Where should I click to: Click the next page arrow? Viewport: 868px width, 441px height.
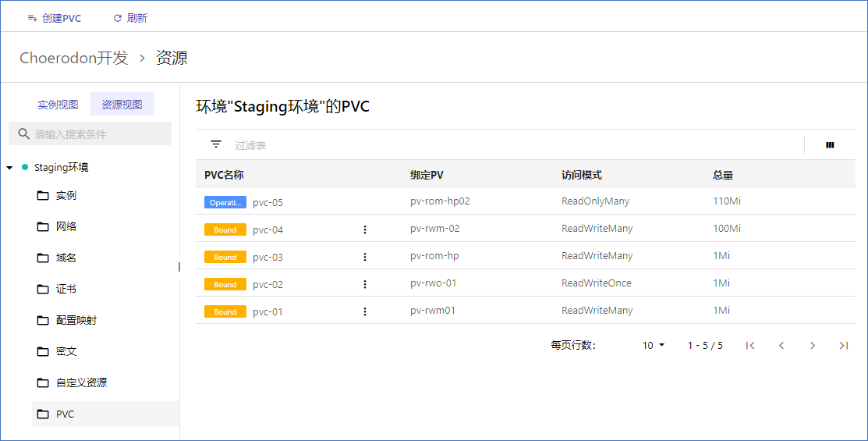pyautogui.click(x=813, y=346)
